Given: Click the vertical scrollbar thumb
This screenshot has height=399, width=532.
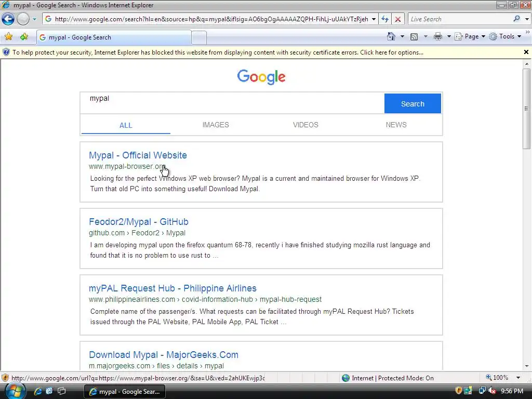Looking at the screenshot, I should [x=527, y=109].
